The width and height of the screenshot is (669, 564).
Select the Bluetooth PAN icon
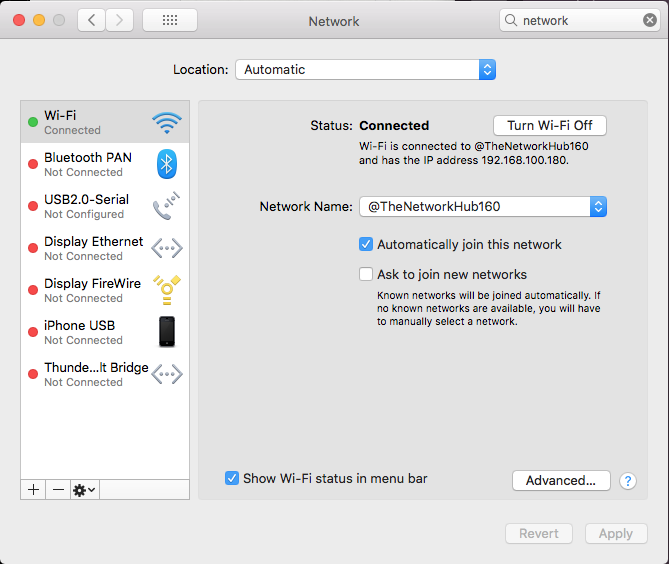(167, 165)
